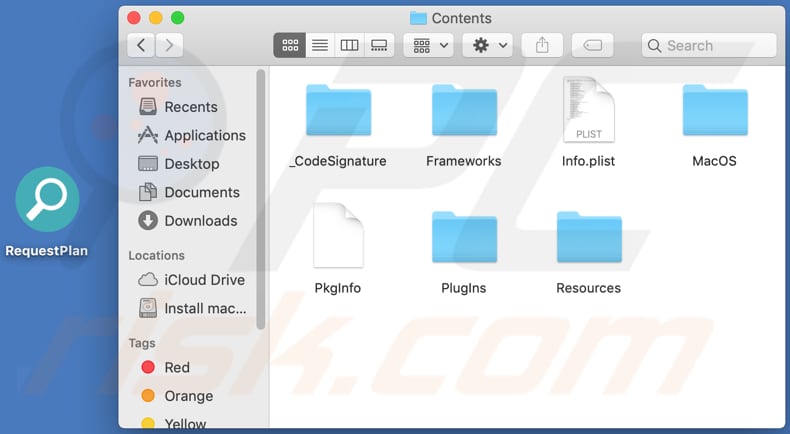
Task: Switch to gallery view mode
Action: (x=379, y=45)
